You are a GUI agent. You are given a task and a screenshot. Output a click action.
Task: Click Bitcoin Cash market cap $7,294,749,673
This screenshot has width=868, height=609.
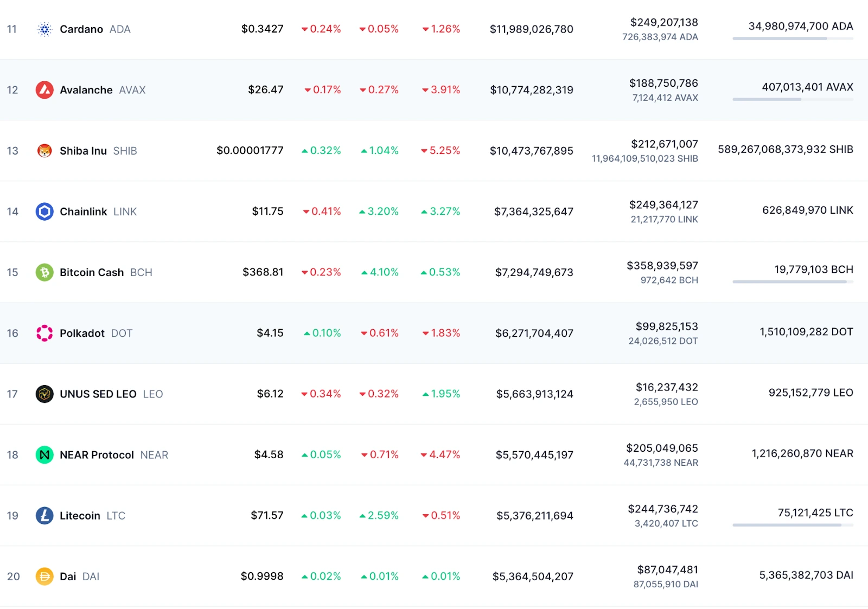(534, 272)
